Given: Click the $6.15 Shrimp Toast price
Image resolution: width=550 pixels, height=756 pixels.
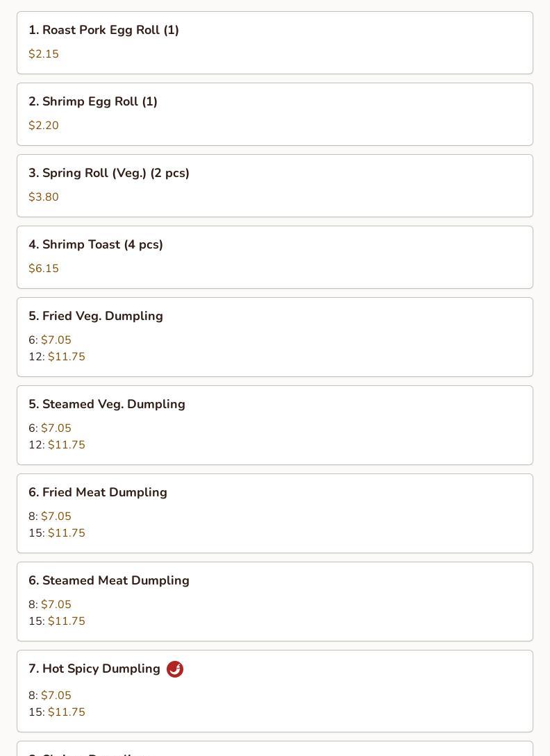Looking at the screenshot, I should [x=44, y=268].
